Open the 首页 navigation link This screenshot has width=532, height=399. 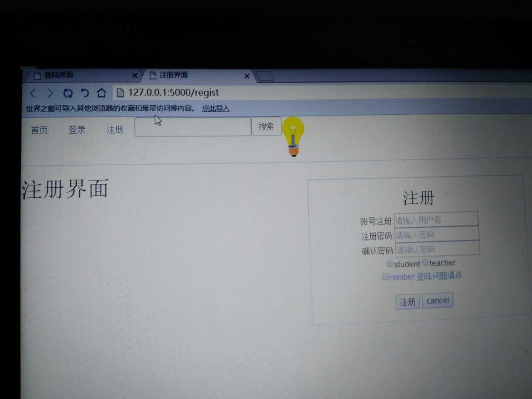pyautogui.click(x=39, y=130)
